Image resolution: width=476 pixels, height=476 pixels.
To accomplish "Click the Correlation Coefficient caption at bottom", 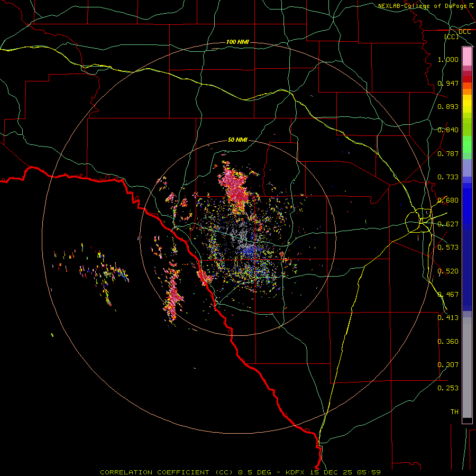I will click(x=240, y=472).
